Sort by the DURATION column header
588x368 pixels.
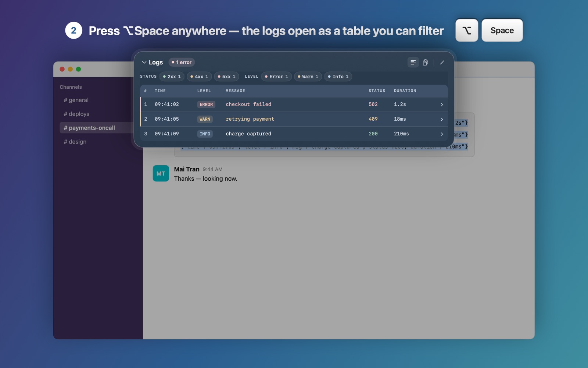click(x=405, y=91)
